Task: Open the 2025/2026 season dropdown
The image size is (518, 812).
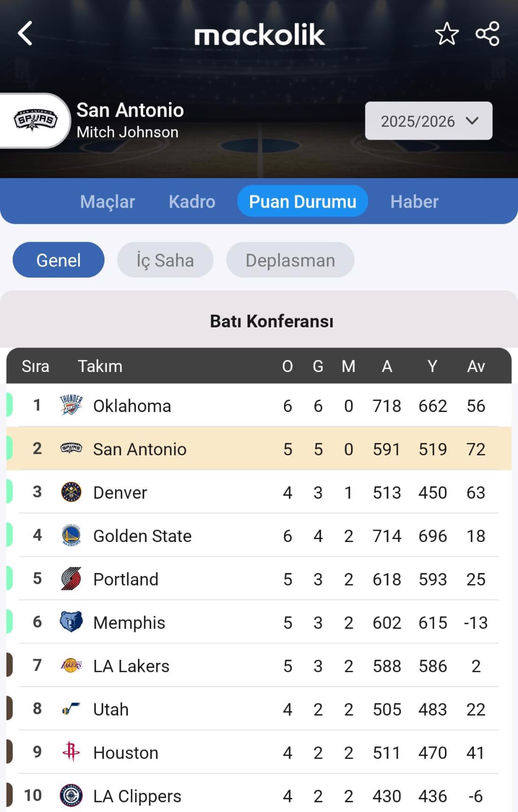Action: [429, 121]
